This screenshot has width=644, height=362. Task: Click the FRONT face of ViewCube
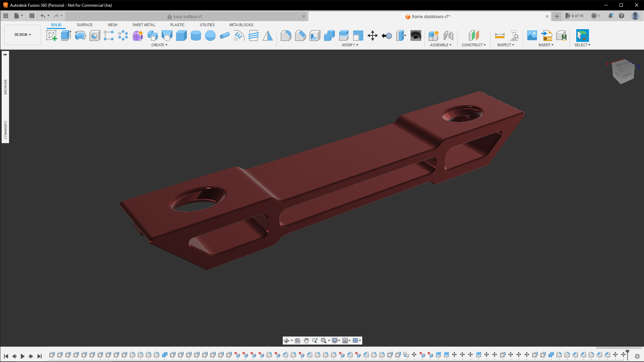pyautogui.click(x=627, y=75)
